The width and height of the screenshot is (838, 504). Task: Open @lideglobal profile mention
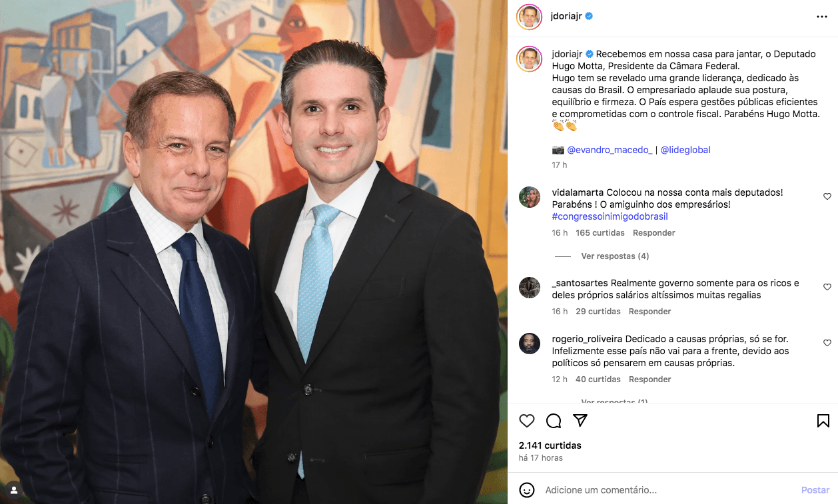point(685,150)
